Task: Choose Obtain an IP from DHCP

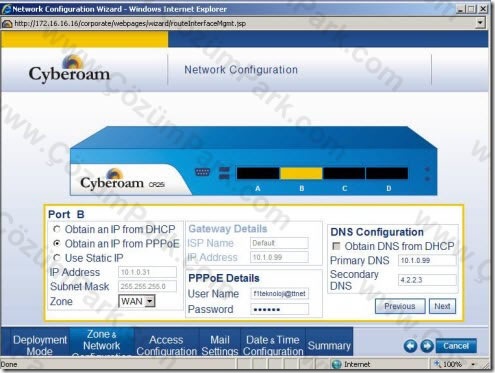Action: pos(57,229)
